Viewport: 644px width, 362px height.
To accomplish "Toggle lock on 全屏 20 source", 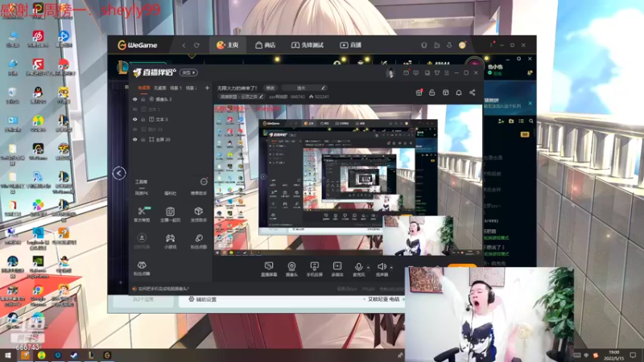I will tap(143, 139).
